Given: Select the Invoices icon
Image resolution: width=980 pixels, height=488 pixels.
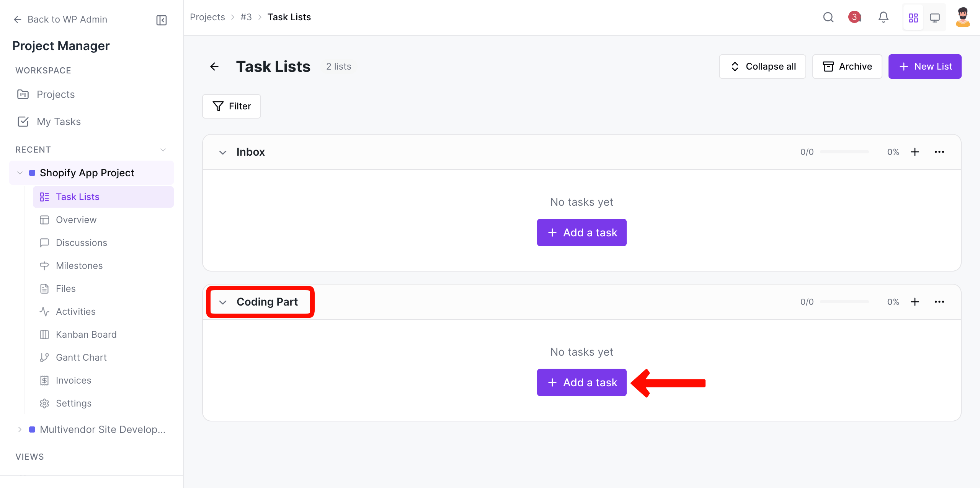Looking at the screenshot, I should (x=44, y=380).
